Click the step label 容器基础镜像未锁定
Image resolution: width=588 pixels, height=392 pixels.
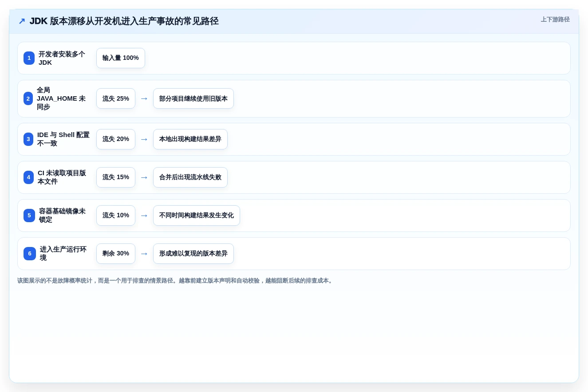pyautogui.click(x=62, y=216)
